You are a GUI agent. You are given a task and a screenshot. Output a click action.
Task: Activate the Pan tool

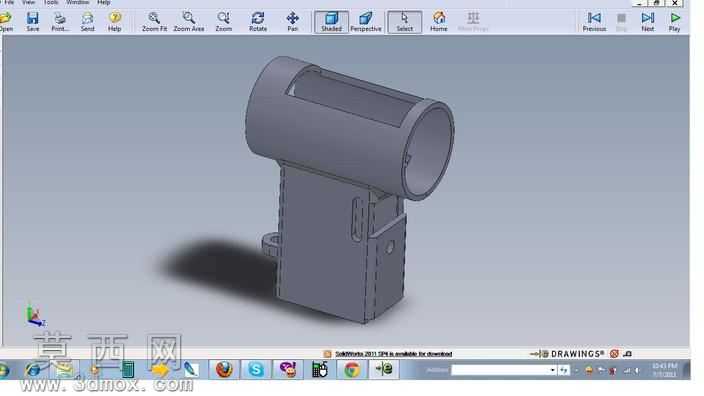[x=292, y=21]
